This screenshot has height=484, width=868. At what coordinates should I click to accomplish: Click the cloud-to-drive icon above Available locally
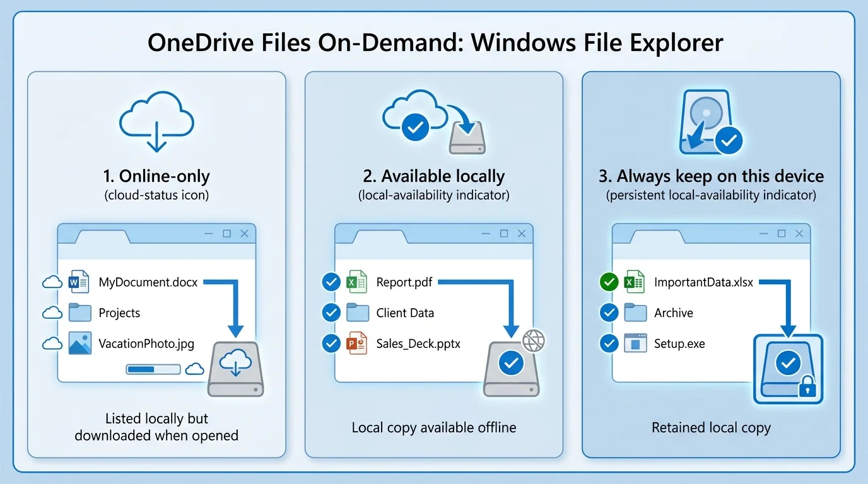(x=434, y=122)
